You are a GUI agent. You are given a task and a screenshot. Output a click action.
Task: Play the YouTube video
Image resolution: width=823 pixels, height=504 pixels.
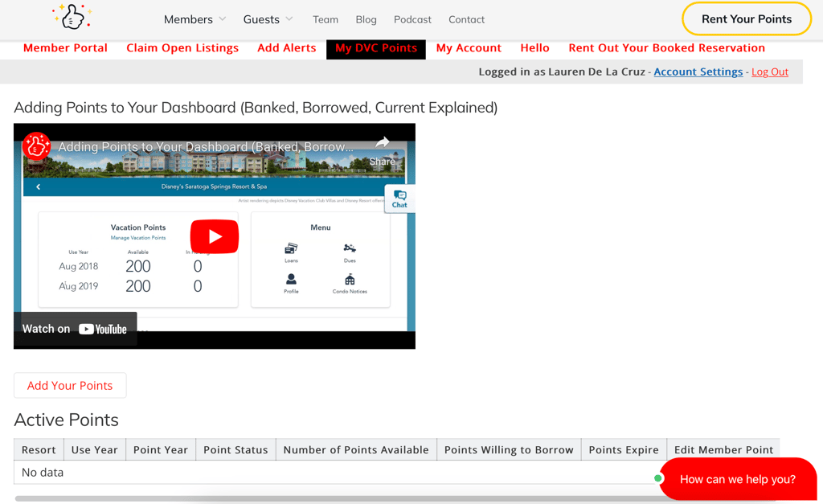point(214,236)
